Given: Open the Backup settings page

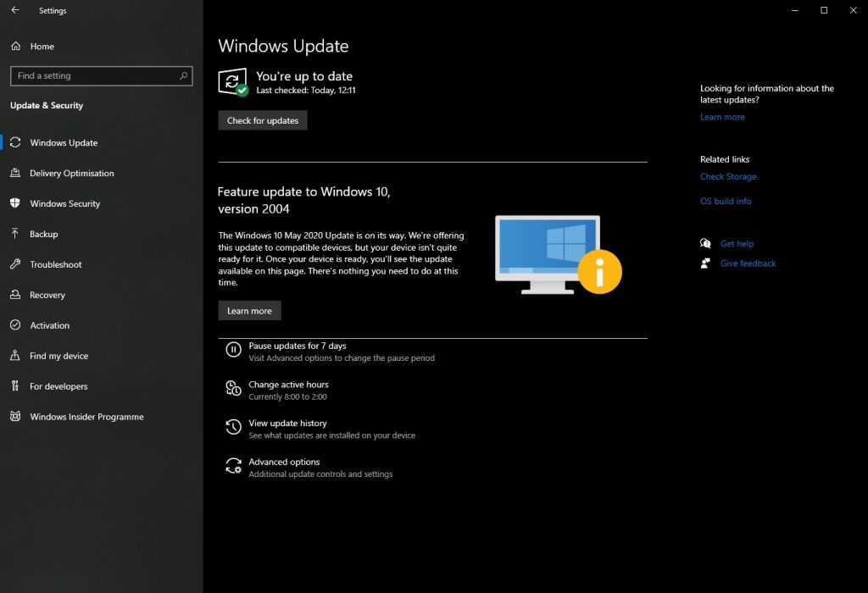Looking at the screenshot, I should (x=102, y=234).
